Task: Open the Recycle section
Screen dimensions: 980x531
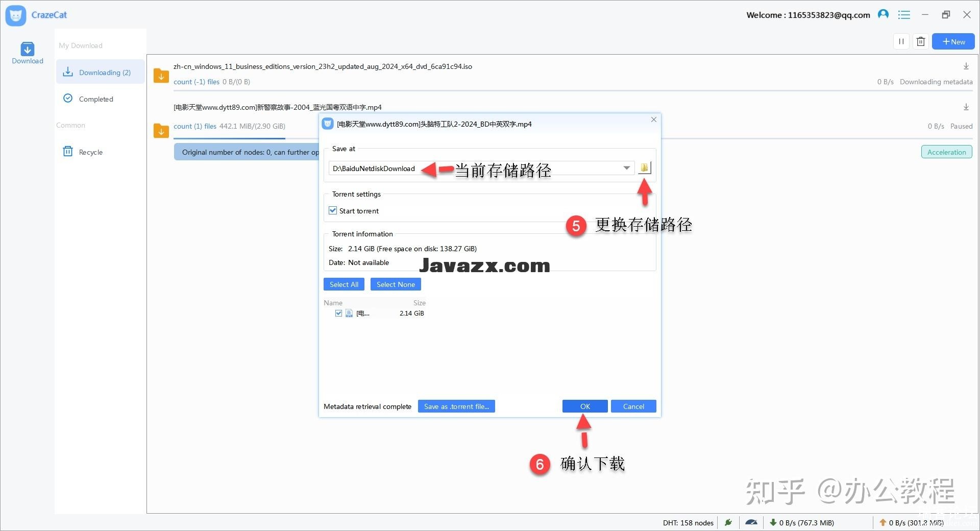Action: (x=101, y=152)
